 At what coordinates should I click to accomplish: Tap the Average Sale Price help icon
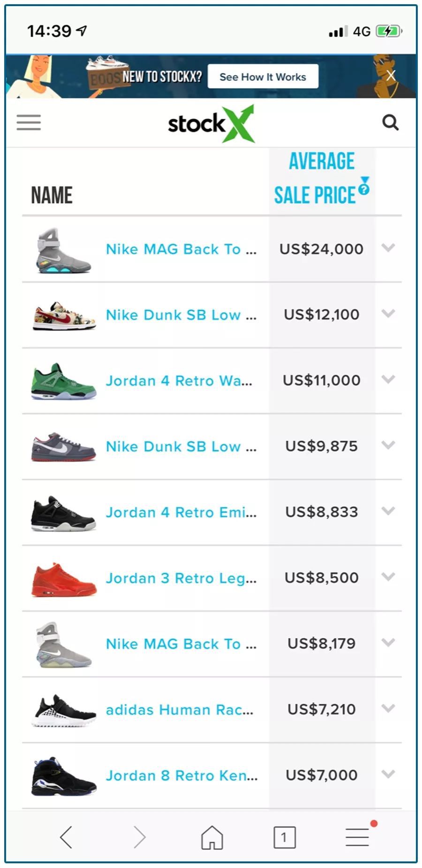[364, 188]
